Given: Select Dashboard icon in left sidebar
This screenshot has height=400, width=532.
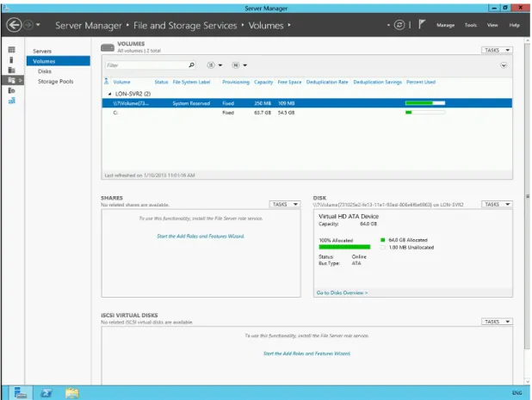Looking at the screenshot, I should (x=11, y=50).
